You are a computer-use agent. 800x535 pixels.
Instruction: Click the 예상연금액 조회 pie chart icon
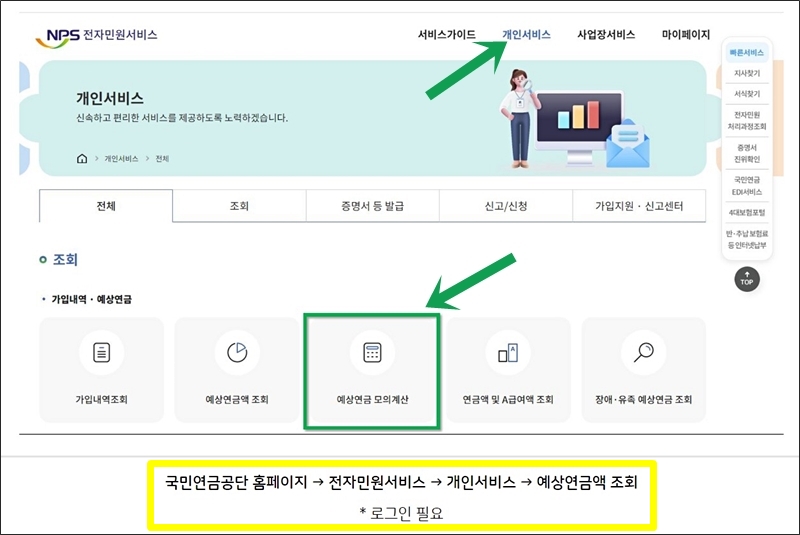[237, 352]
